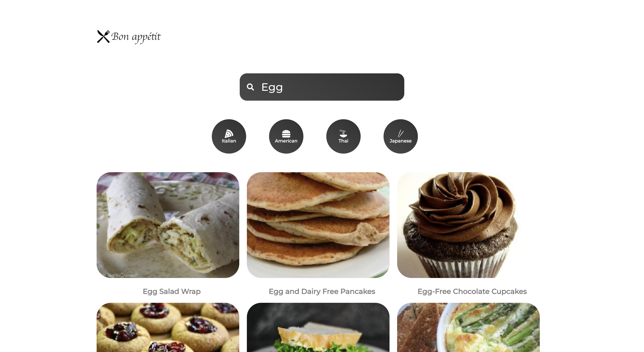Click the burger icon in American button

(286, 133)
